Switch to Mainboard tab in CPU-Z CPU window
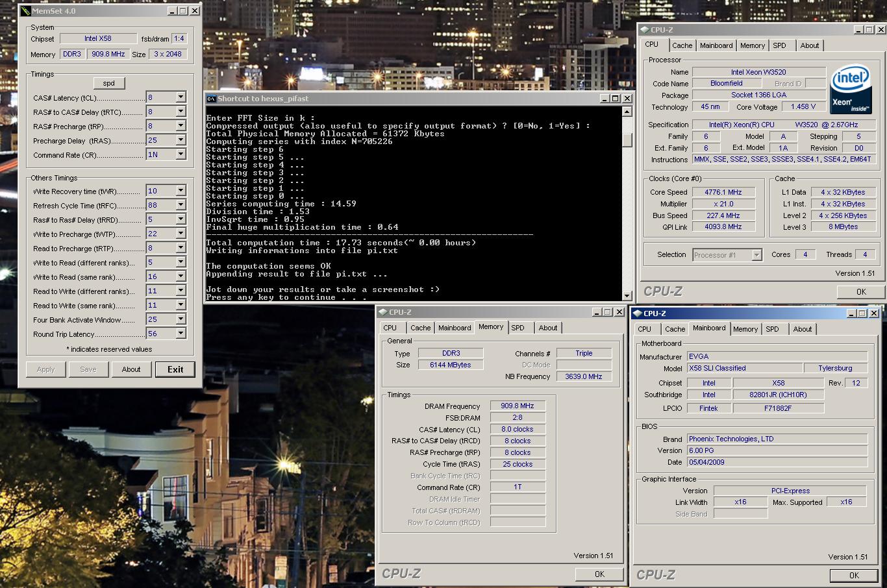The width and height of the screenshot is (887, 588). [x=716, y=45]
